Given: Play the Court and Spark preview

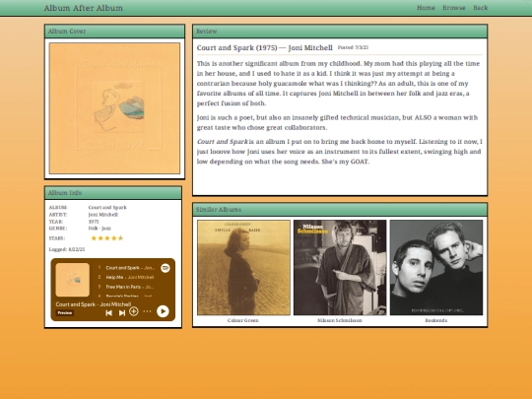Looking at the screenshot, I should (163, 311).
